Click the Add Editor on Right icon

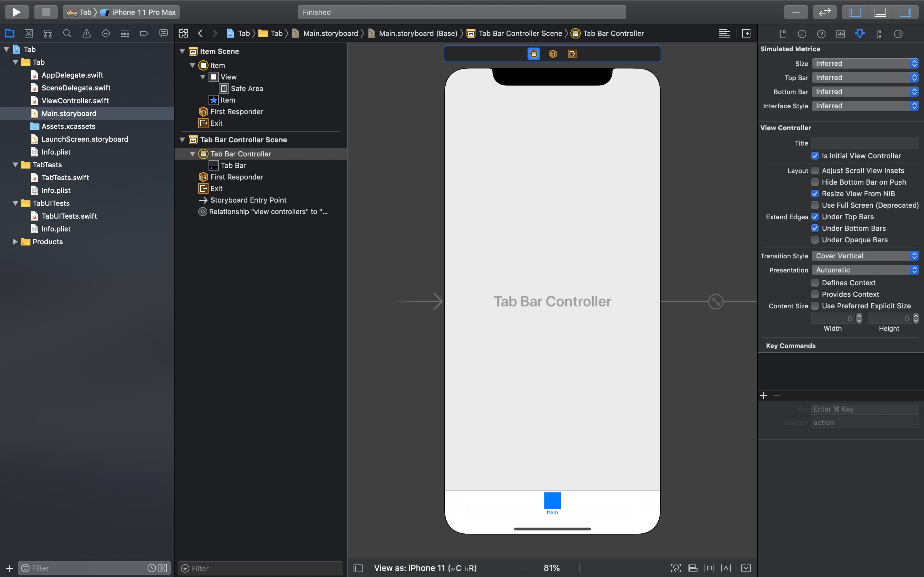pyautogui.click(x=746, y=34)
